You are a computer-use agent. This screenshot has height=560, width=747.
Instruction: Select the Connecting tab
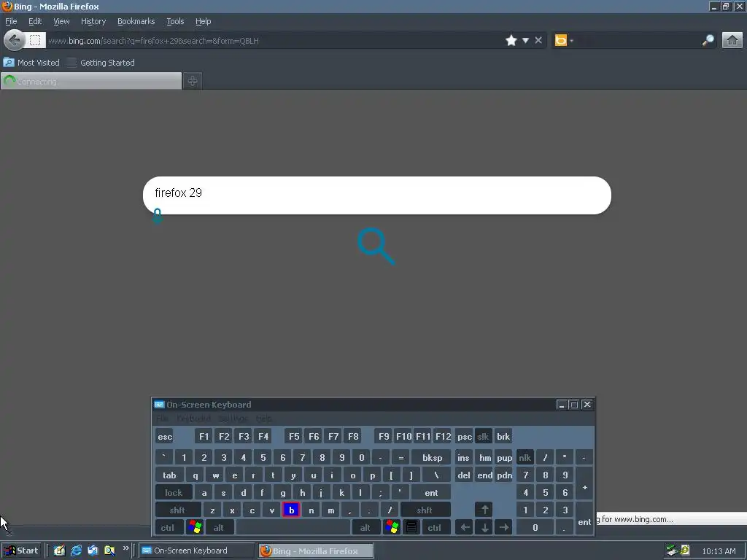tap(91, 81)
